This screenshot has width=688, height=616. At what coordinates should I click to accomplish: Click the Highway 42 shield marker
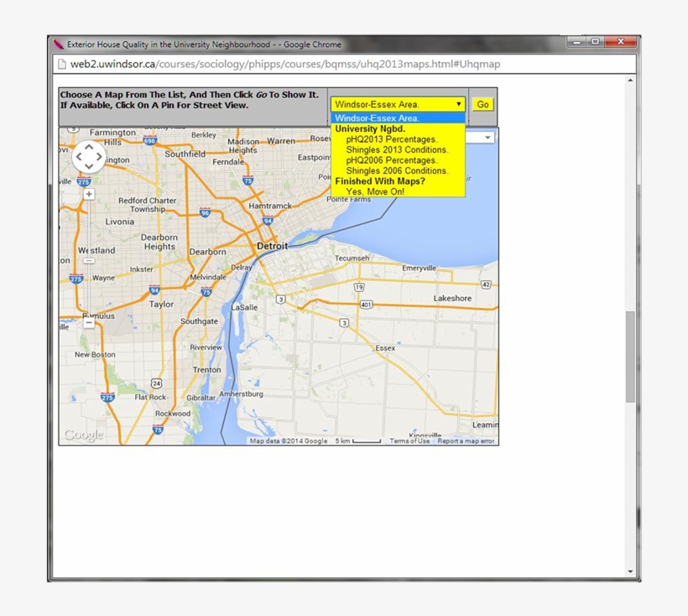tap(486, 285)
